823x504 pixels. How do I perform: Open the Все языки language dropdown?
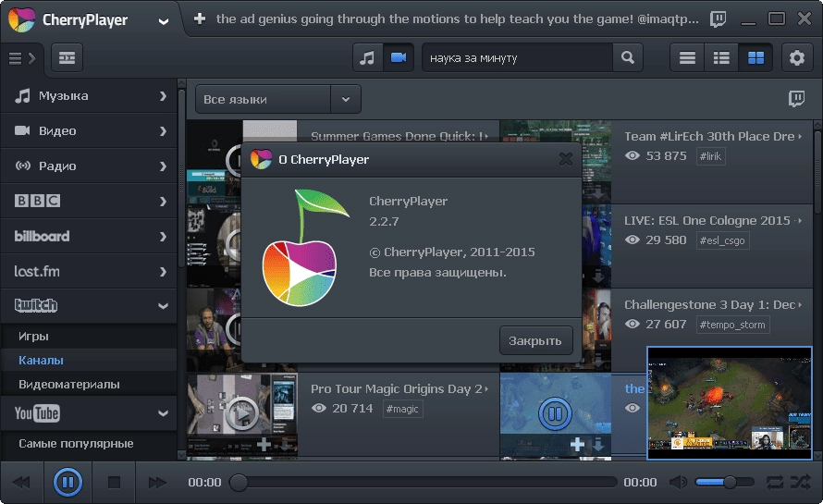pos(278,99)
